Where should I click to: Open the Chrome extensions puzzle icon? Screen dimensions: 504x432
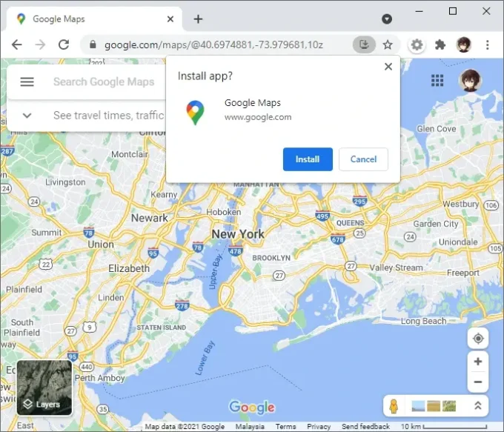[440, 44]
